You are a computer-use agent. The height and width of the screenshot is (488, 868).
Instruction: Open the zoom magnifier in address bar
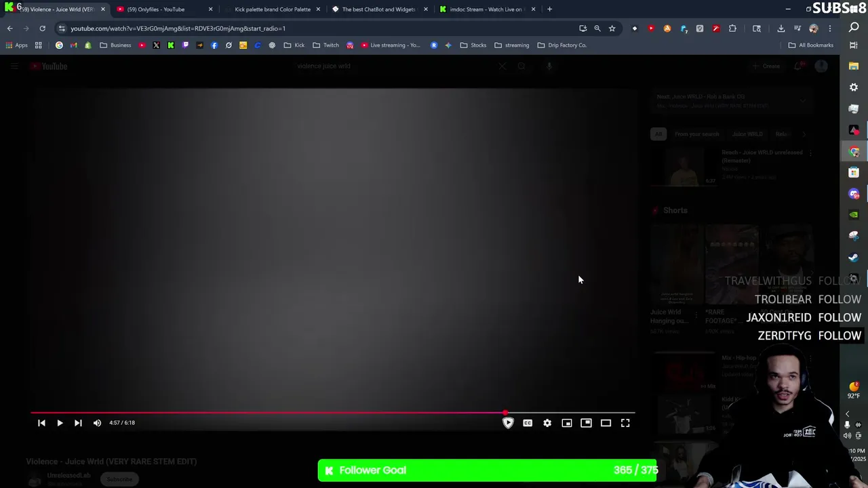click(x=597, y=28)
